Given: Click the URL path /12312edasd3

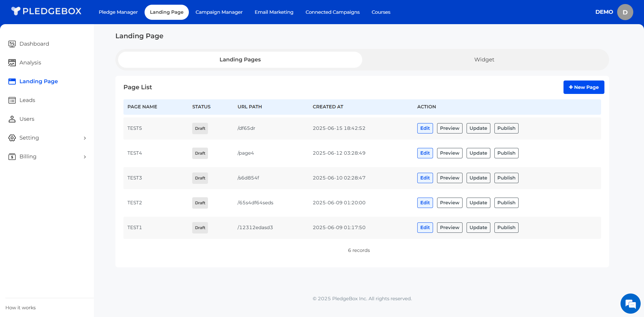Looking at the screenshot, I should click(x=255, y=227).
